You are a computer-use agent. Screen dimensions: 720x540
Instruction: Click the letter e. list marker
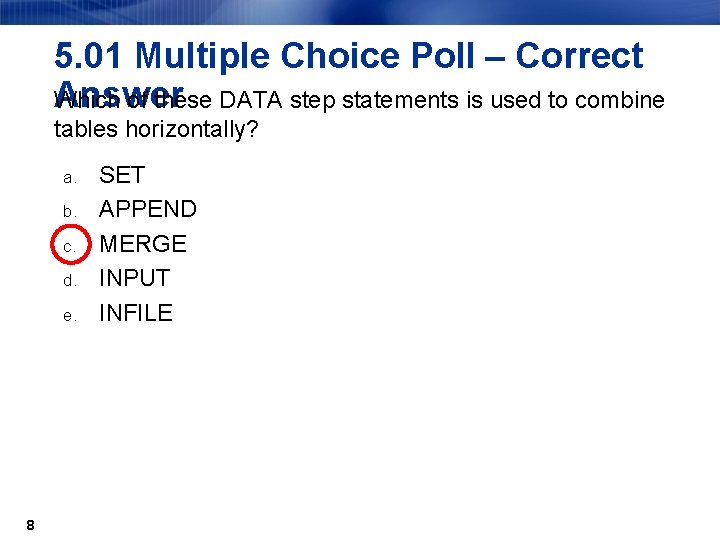click(x=70, y=316)
